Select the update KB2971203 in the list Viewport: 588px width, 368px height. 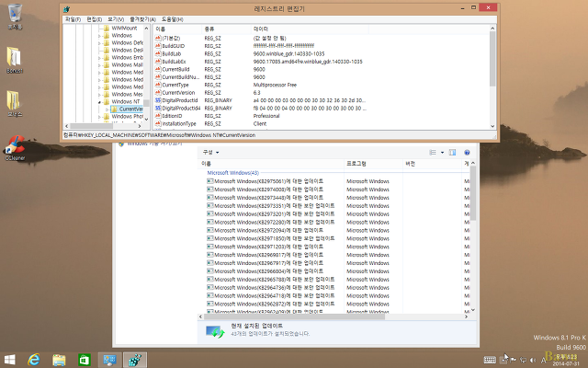point(266,247)
